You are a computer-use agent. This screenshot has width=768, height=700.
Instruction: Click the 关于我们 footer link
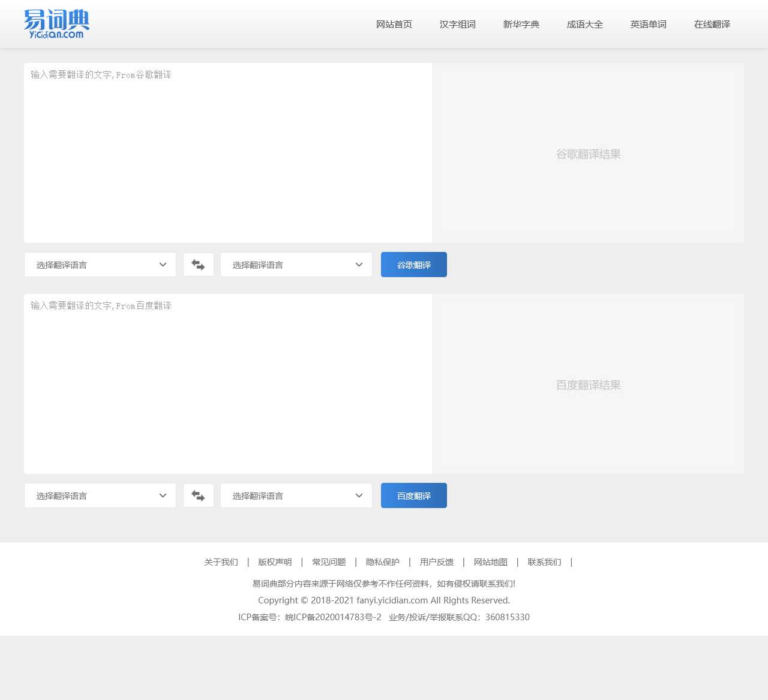click(x=220, y=562)
